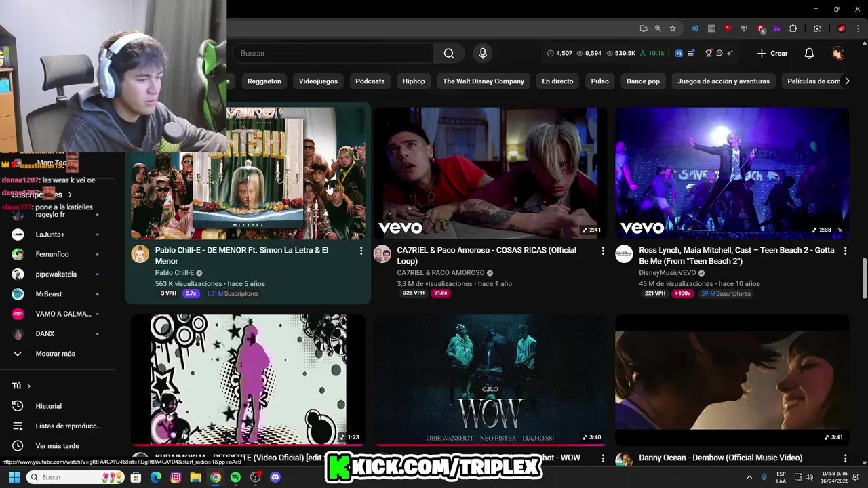Select The Walt Disney Company chip
The image size is (868, 488).
pyautogui.click(x=484, y=81)
